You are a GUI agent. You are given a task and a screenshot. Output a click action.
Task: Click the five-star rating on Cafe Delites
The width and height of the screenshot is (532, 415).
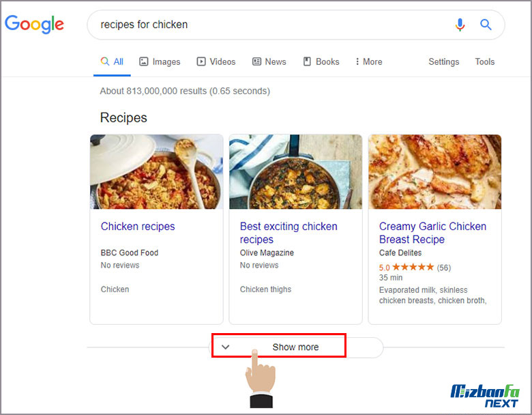pos(413,268)
